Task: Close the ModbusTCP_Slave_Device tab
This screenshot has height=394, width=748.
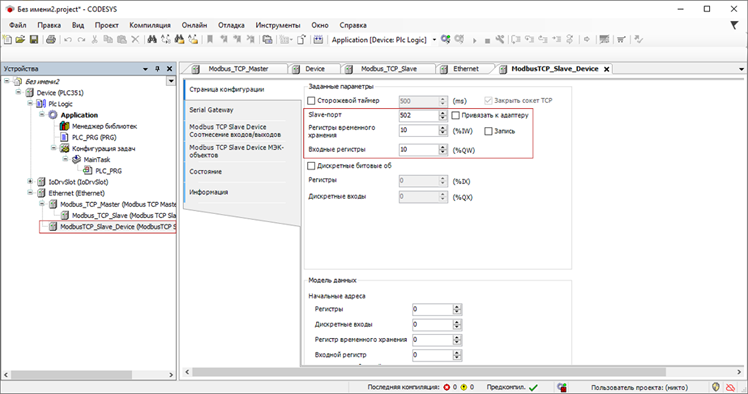Action: 606,69
